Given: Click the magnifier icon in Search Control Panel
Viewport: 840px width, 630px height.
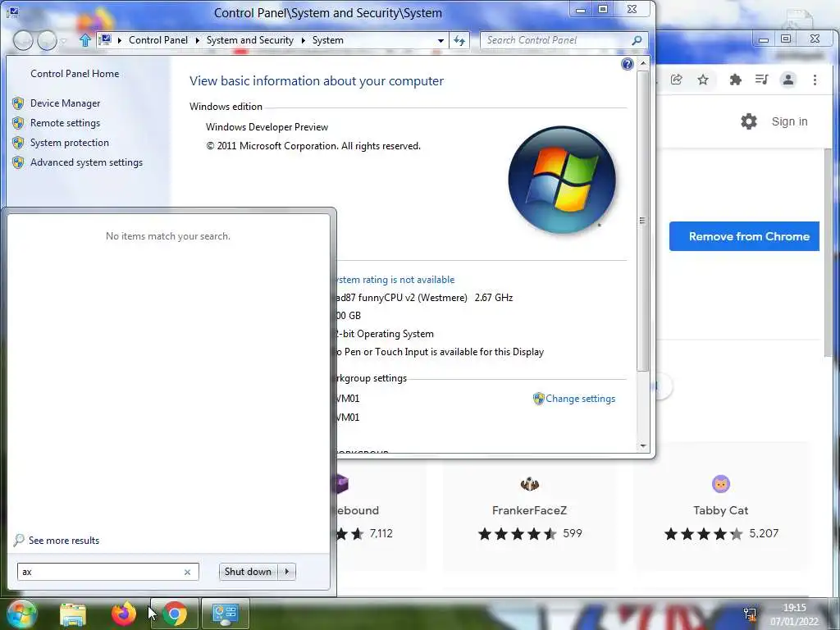Looking at the screenshot, I should [x=637, y=40].
